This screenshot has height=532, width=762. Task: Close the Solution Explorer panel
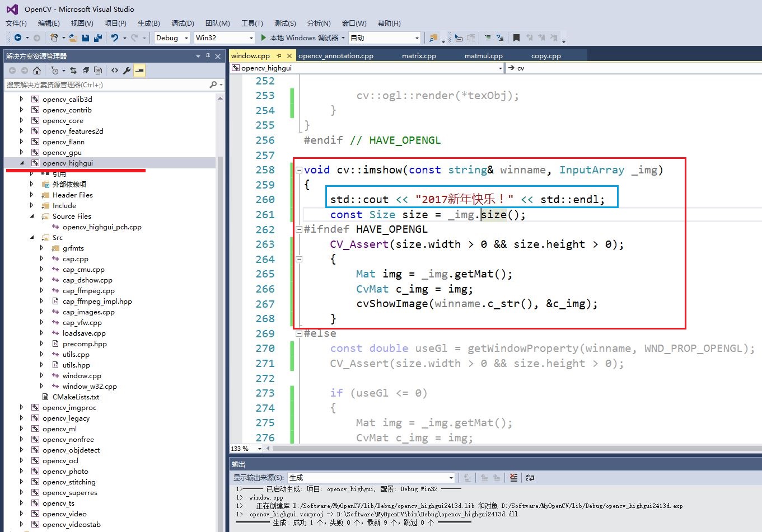tap(218, 56)
